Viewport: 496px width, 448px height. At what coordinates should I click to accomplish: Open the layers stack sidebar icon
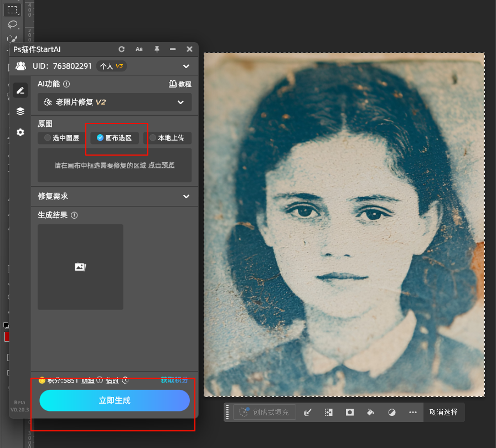point(20,111)
